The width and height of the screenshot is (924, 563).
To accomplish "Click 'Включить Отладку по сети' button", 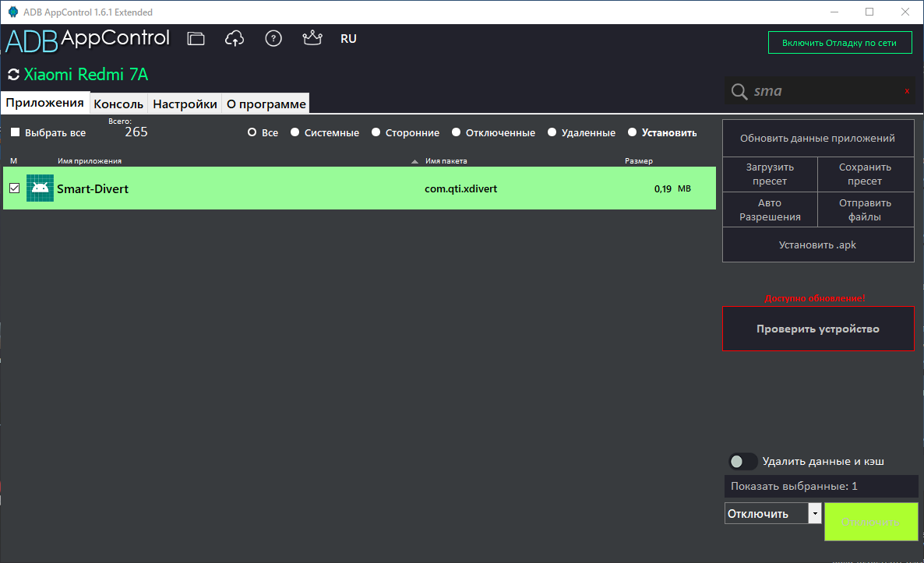I will pos(840,43).
